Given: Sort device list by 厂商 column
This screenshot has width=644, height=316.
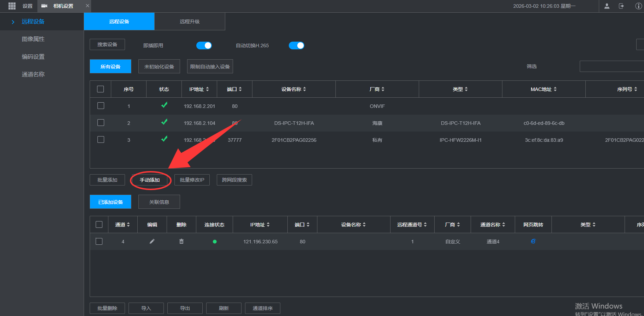Looking at the screenshot, I should [377, 89].
